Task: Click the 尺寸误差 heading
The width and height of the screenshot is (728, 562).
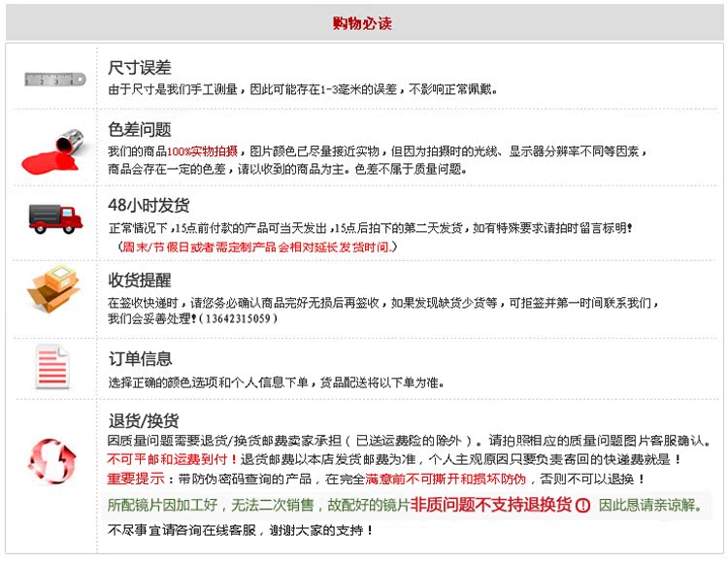Action: [140, 68]
